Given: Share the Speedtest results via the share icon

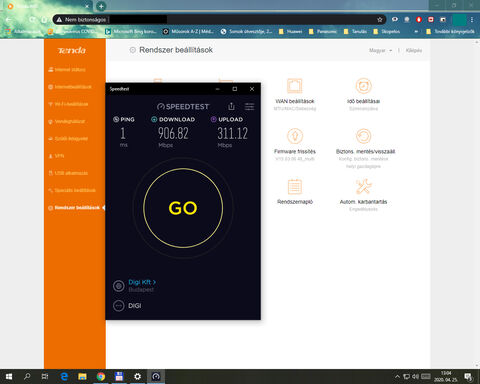Looking at the screenshot, I should pos(231,106).
